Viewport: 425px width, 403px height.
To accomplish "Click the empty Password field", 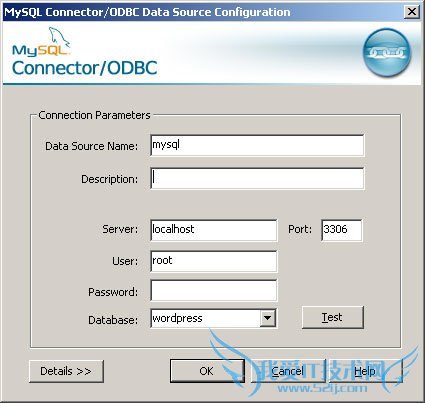I will coord(214,290).
